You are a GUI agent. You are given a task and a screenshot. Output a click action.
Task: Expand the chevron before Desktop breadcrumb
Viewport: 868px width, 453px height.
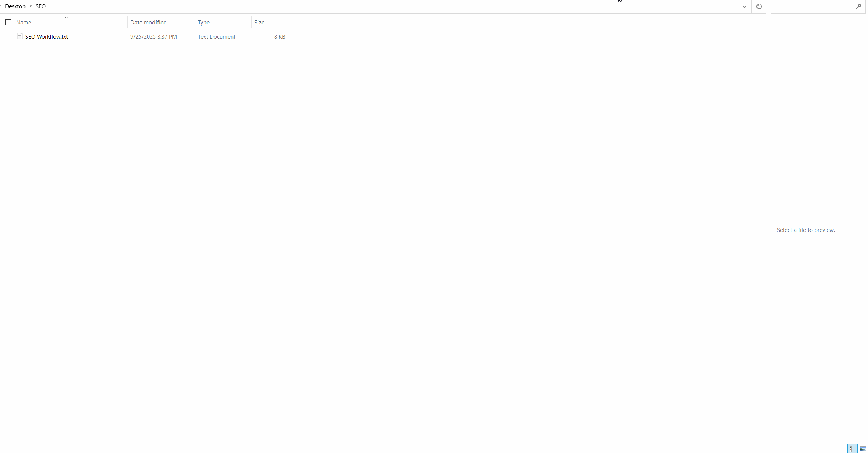click(1, 6)
